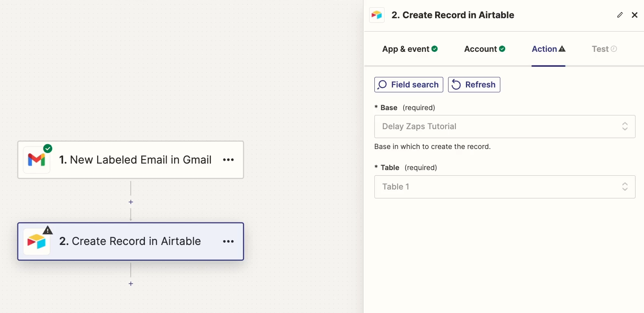
Task: Switch to the App & event tab
Action: pos(410,49)
